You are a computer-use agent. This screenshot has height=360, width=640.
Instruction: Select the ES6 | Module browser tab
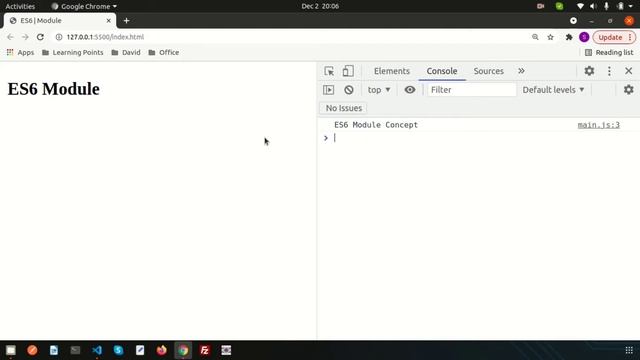click(60, 20)
